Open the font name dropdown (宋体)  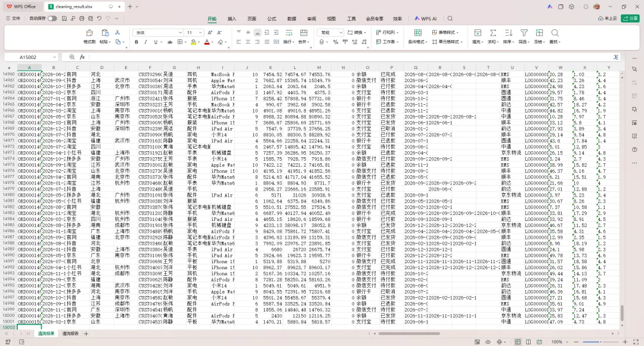[x=180, y=32]
